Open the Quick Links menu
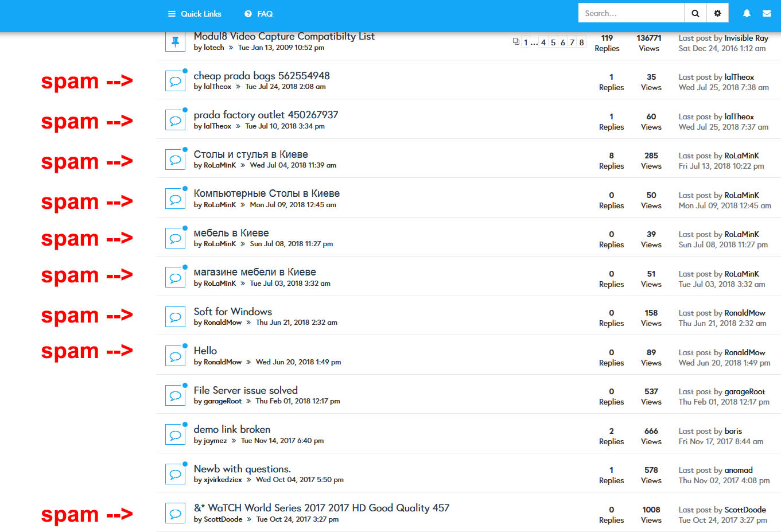 (195, 14)
